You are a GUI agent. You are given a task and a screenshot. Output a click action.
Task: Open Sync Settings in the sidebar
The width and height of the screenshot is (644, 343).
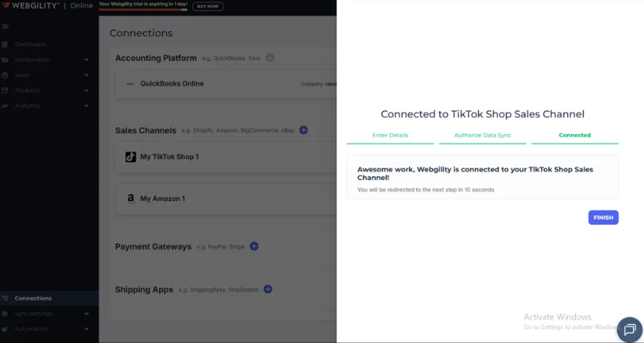(x=33, y=314)
